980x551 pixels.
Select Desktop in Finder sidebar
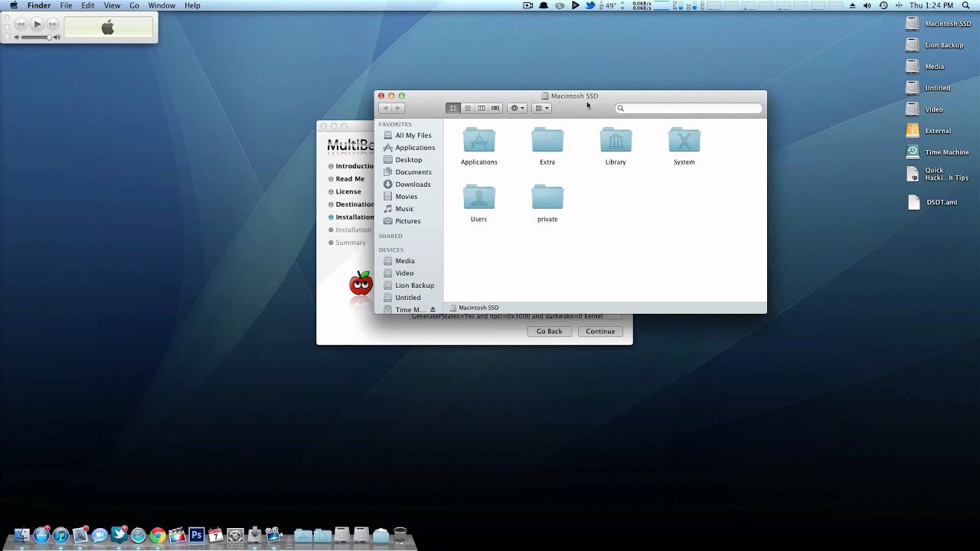[410, 160]
